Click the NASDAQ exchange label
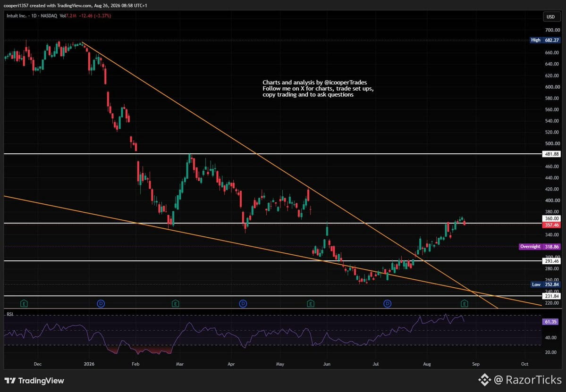Screen dimensions: 566x392 pyautogui.click(x=49, y=16)
